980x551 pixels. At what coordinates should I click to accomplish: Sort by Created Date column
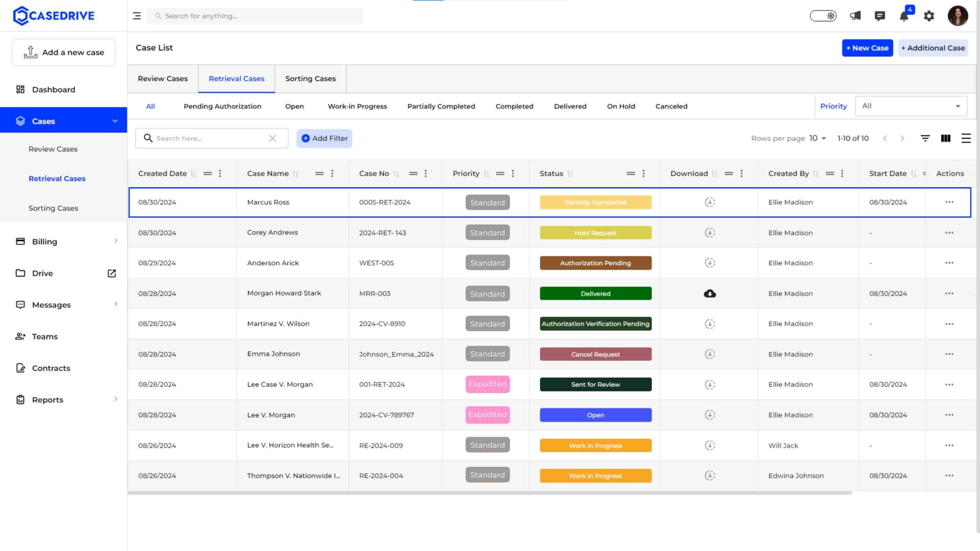[193, 174]
